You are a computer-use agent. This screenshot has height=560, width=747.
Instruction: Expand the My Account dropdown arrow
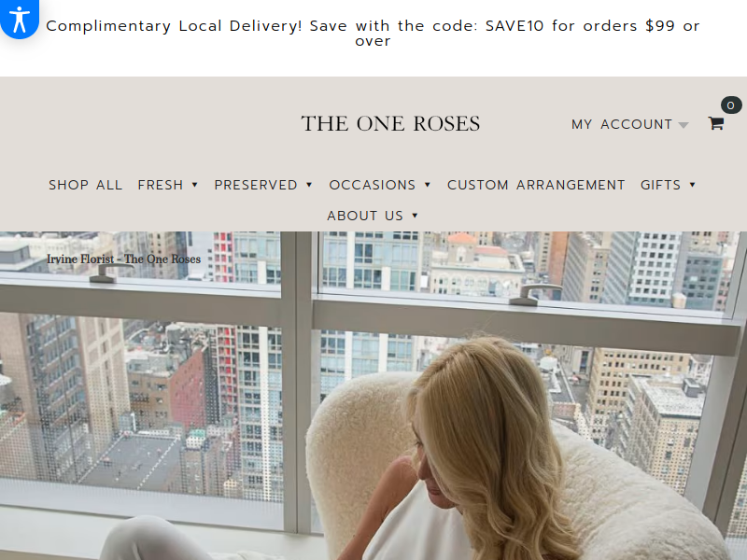pos(684,125)
